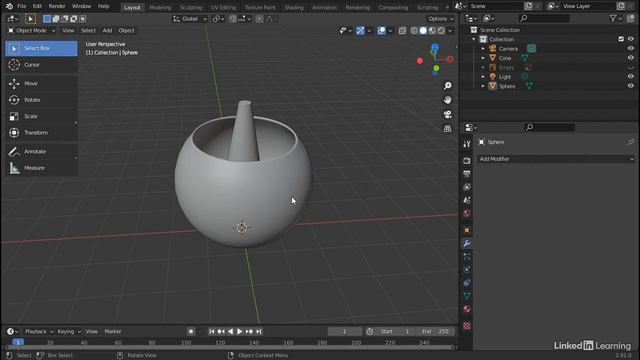Select the Cursor tool
The width and height of the screenshot is (640, 360).
(41, 65)
